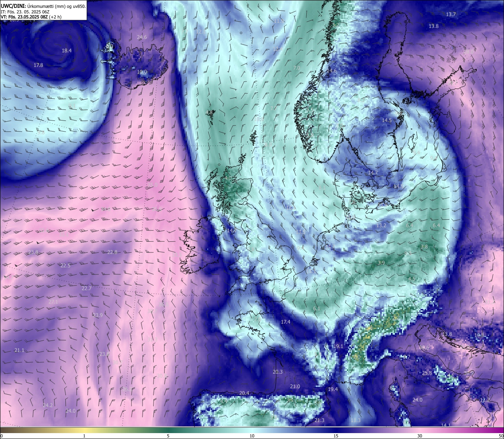Image resolution: width=504 pixels, height=439 pixels.
Task: Click the 'IT: Fös. 23. 05. 2025 06Z' line
Action: [x=25, y=12]
